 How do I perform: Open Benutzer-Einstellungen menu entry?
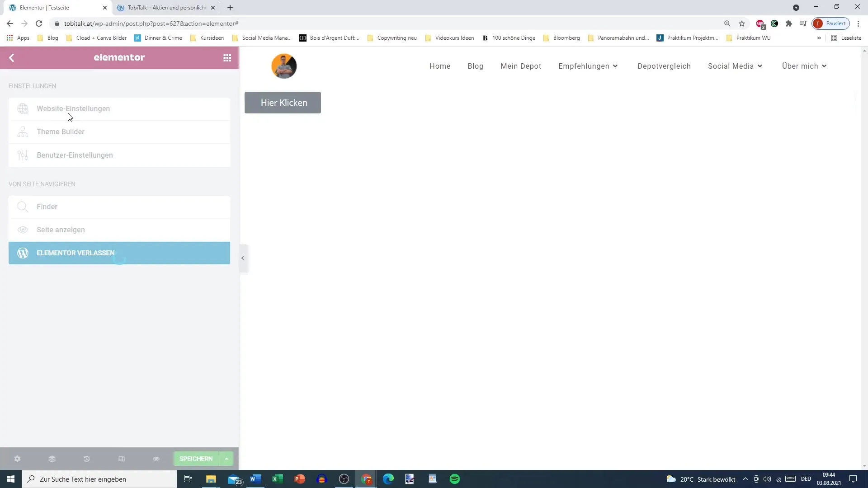[119, 155]
